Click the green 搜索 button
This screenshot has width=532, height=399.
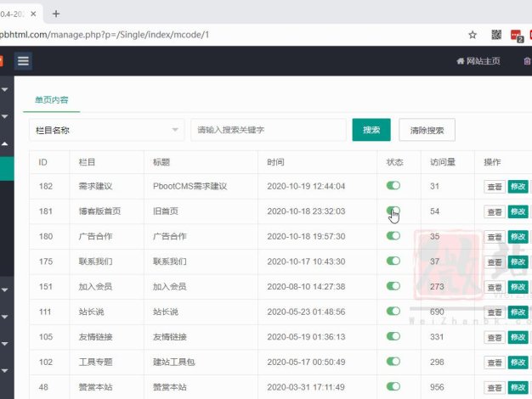click(x=371, y=130)
